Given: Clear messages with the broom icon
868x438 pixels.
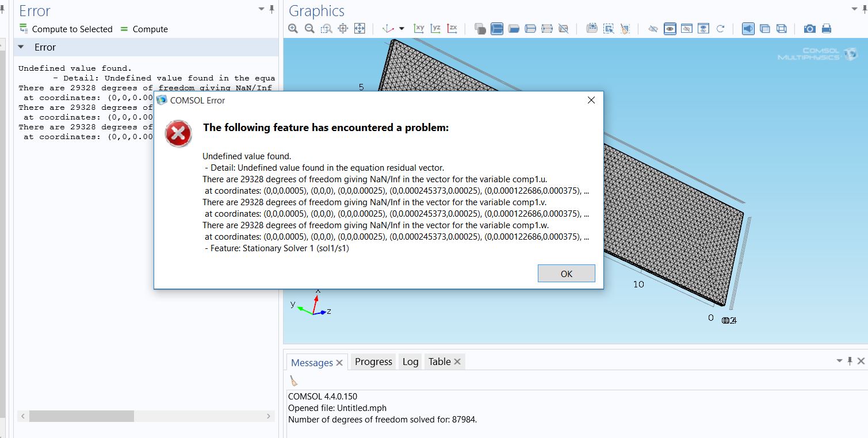Looking at the screenshot, I should click(294, 381).
